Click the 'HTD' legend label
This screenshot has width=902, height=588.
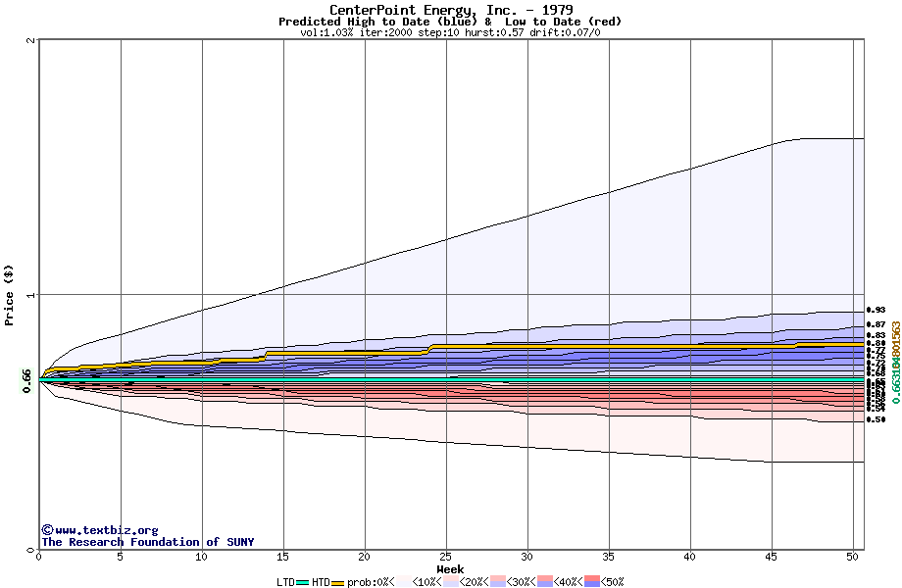tap(321, 582)
